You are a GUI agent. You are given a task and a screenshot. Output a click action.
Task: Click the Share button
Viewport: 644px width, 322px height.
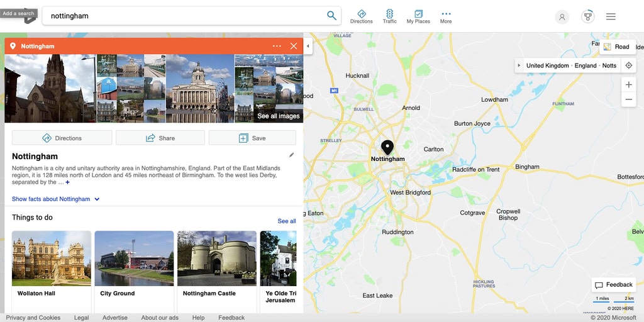(x=160, y=138)
